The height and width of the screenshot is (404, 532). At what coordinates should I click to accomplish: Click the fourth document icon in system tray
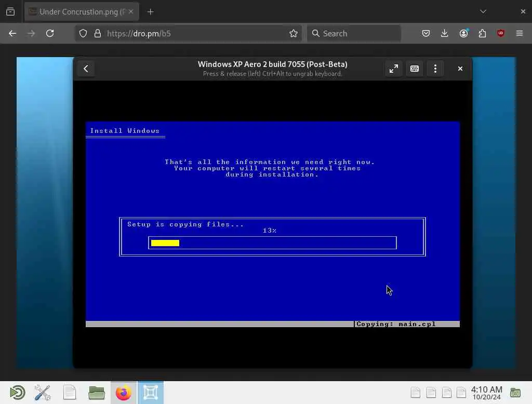[x=461, y=393]
